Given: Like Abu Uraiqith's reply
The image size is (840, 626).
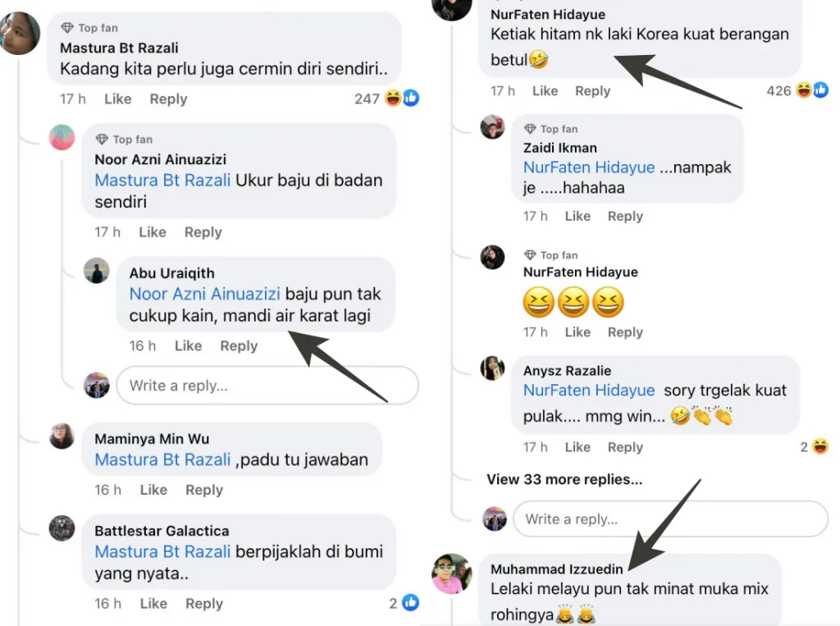Looking at the screenshot, I should (x=188, y=346).
